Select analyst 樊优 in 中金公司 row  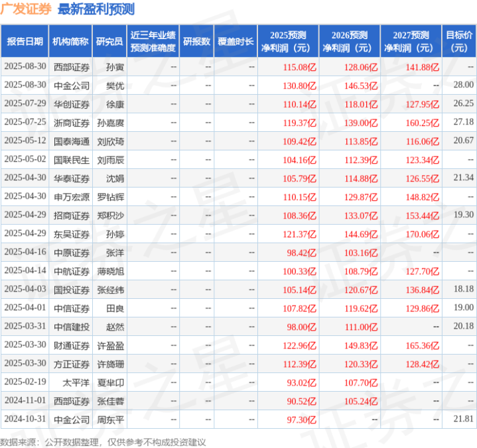[x=115, y=85]
